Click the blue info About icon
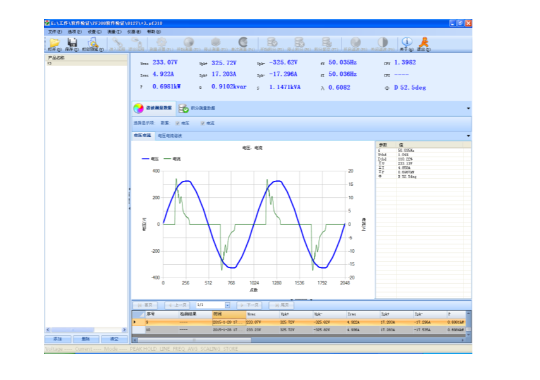 point(407,42)
